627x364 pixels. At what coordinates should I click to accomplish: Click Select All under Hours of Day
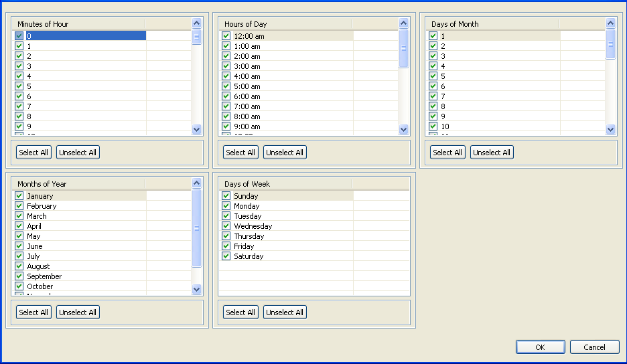point(240,153)
